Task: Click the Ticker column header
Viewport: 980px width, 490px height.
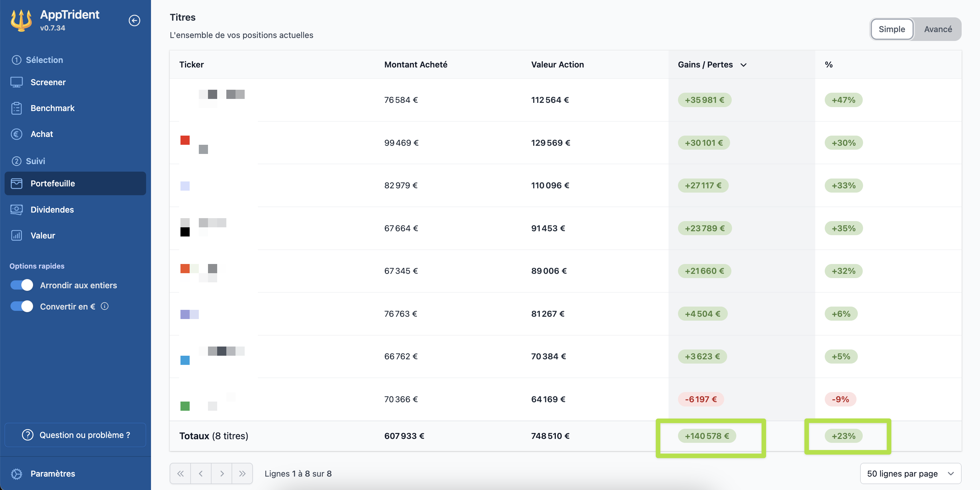Action: pos(191,65)
